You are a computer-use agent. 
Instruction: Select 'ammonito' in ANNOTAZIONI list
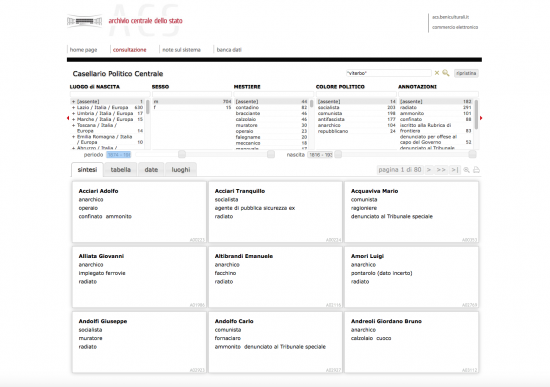436,113
